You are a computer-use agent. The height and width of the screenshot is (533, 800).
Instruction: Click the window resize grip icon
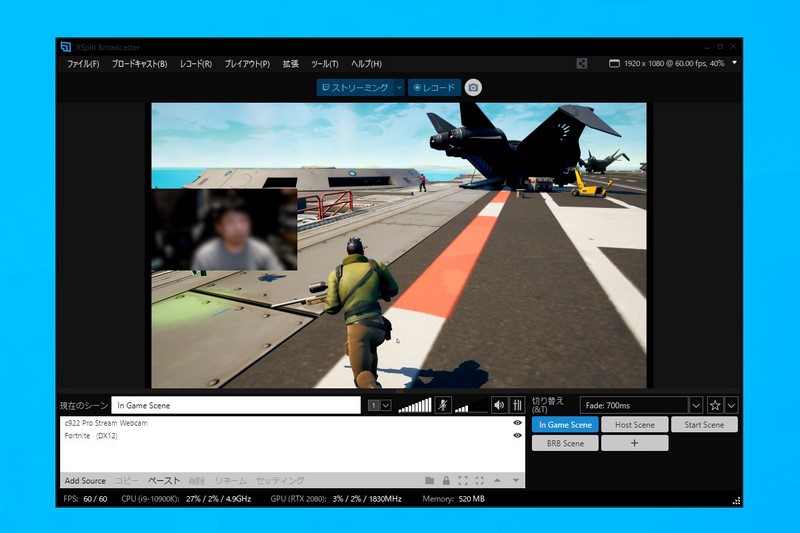click(736, 501)
